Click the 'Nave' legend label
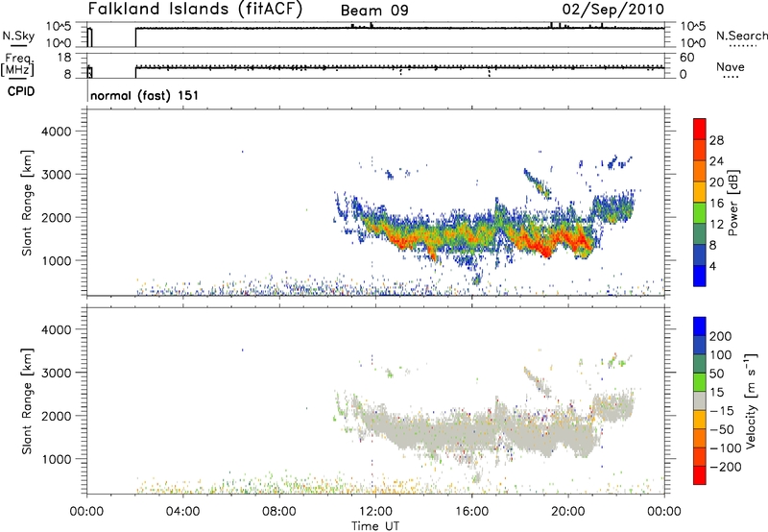This screenshot has height=532, width=768. [x=731, y=67]
